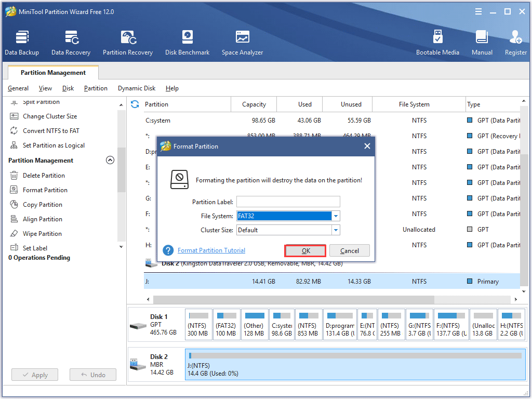Image resolution: width=532 pixels, height=399 pixels.
Task: Open the File System dropdown
Action: (x=336, y=216)
